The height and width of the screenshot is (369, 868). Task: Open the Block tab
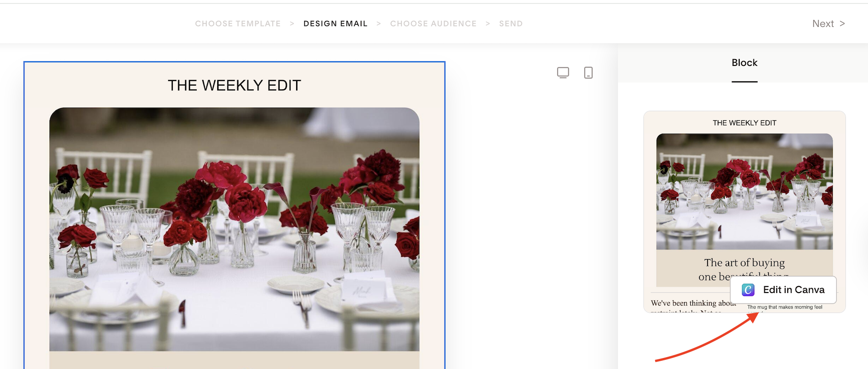745,63
